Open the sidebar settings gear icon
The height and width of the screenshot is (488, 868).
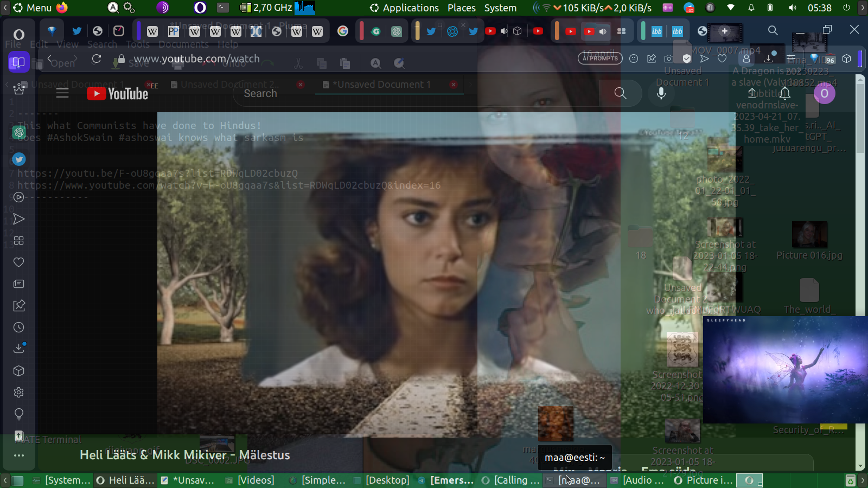tap(19, 393)
